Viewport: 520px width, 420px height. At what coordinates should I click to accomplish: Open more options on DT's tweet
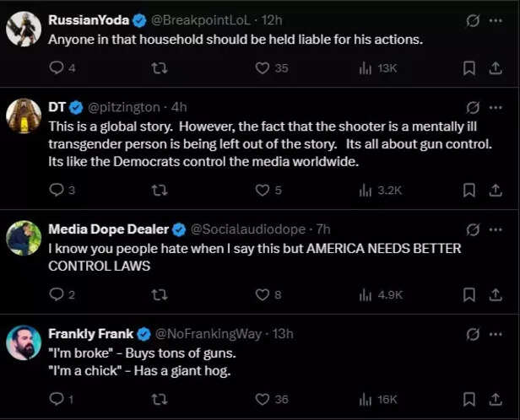coord(496,107)
